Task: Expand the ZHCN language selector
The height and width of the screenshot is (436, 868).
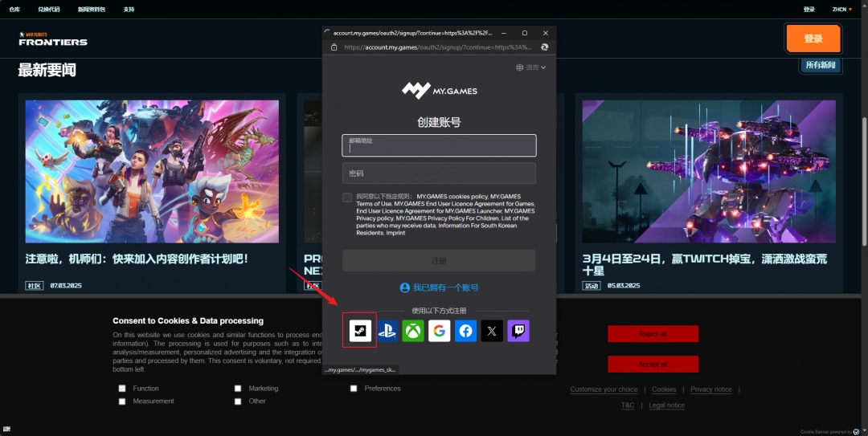Action: click(x=842, y=10)
